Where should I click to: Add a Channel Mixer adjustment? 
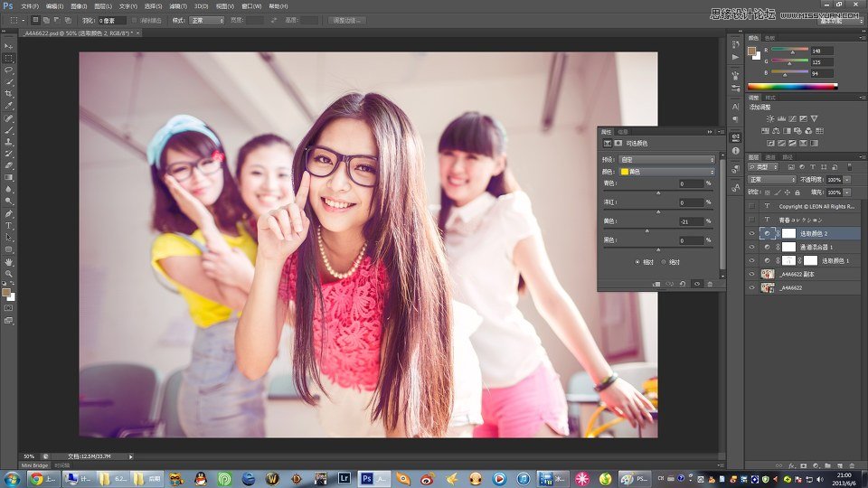pyautogui.click(x=808, y=130)
